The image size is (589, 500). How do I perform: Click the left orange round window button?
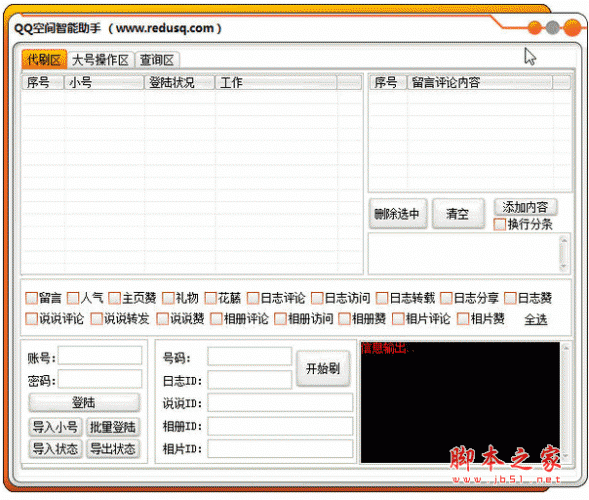coord(535,28)
